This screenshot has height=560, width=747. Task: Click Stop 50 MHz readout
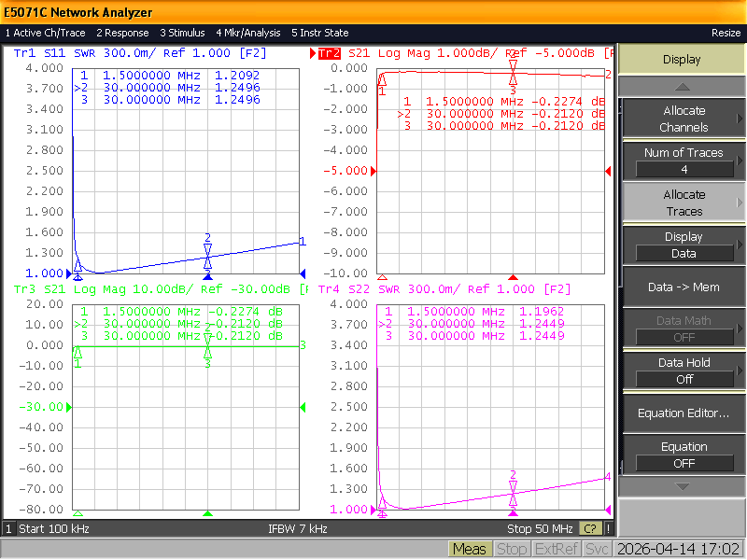point(540,528)
